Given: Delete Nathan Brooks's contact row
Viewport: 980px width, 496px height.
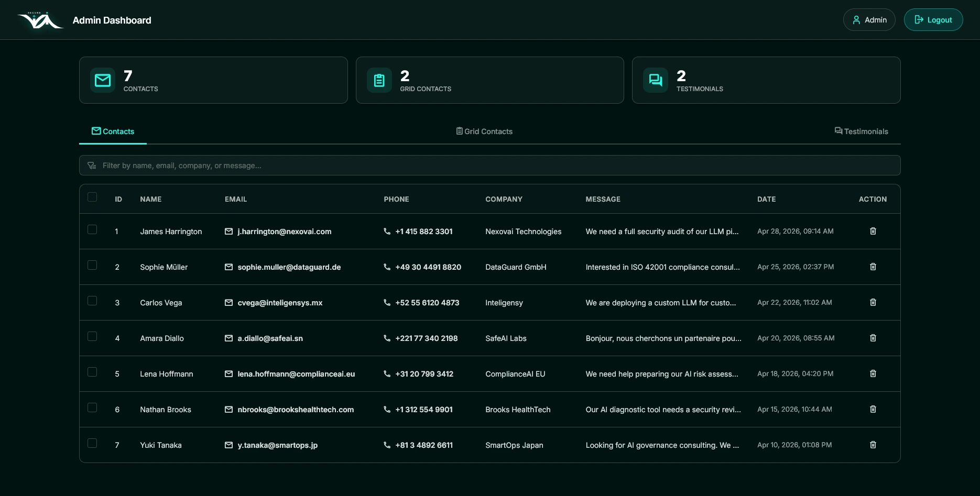Looking at the screenshot, I should click(x=873, y=409).
